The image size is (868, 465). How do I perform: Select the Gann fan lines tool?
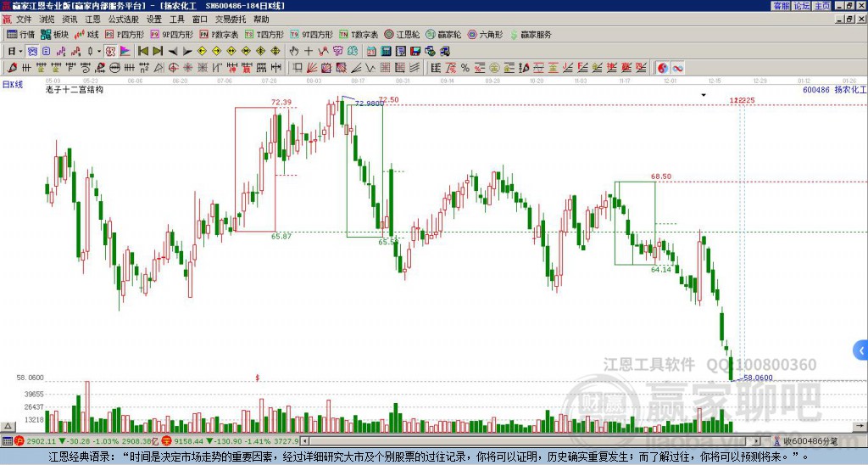(312, 68)
